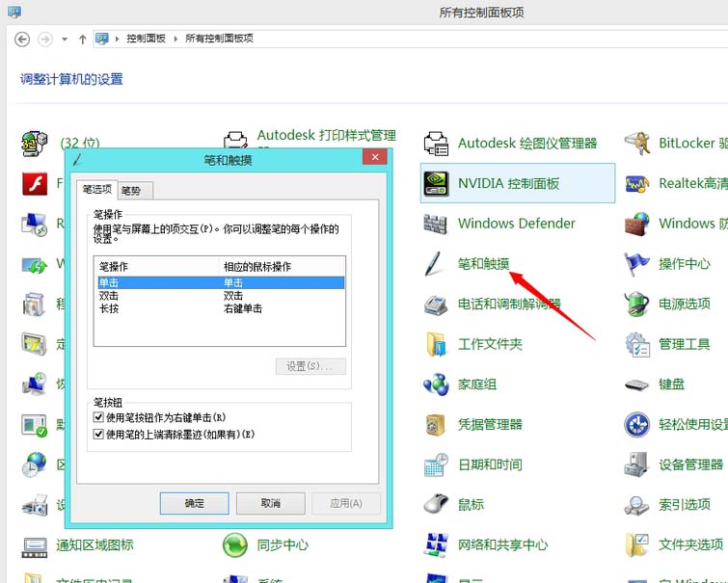Open the Windows Defender text link
728x583 pixels.
pos(516,224)
